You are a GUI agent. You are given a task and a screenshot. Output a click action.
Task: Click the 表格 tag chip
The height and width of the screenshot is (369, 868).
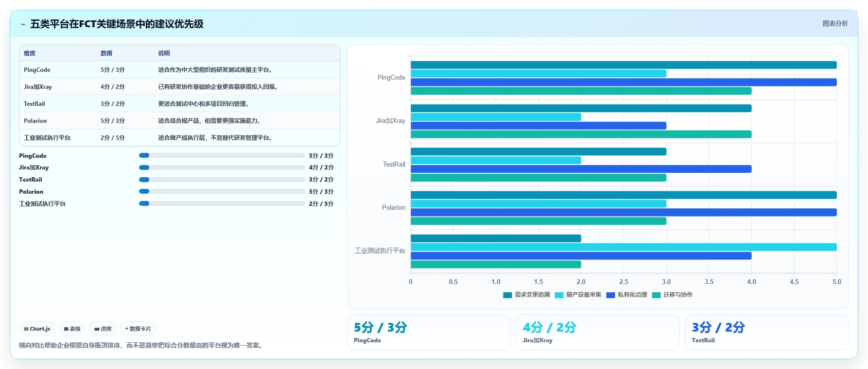[x=72, y=329]
